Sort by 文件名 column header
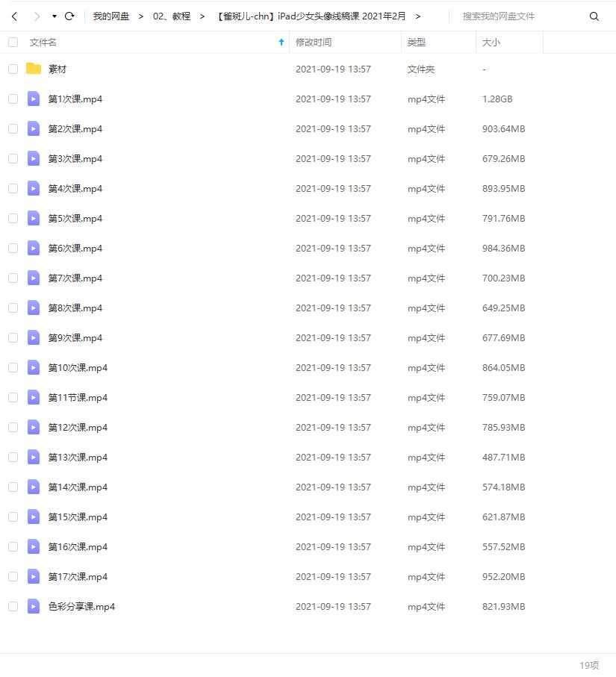Screen dimensions: 616x677 pos(43,43)
